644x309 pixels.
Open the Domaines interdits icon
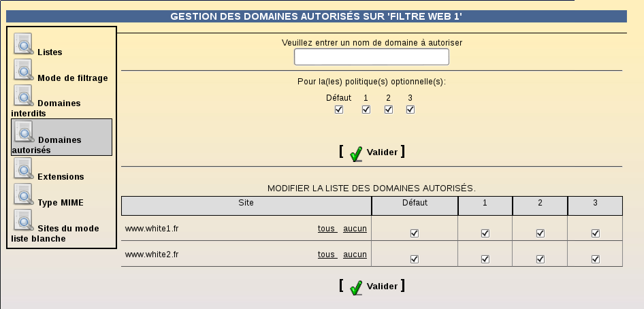point(23,95)
